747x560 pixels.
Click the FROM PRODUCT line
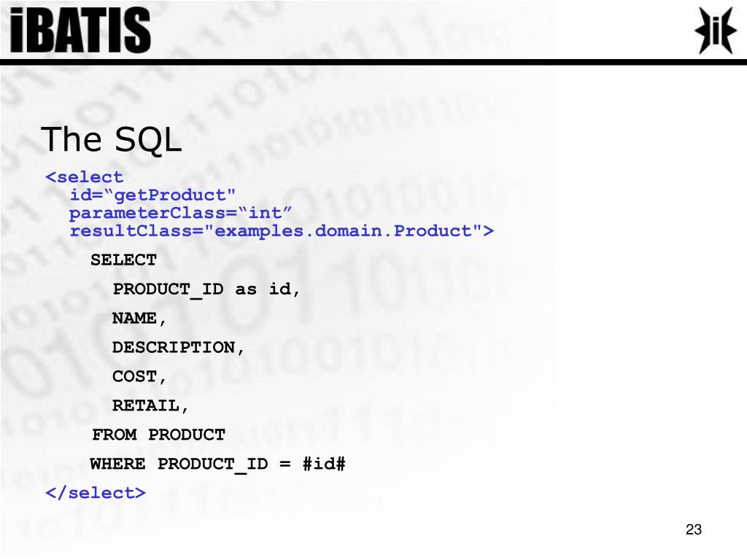158,435
